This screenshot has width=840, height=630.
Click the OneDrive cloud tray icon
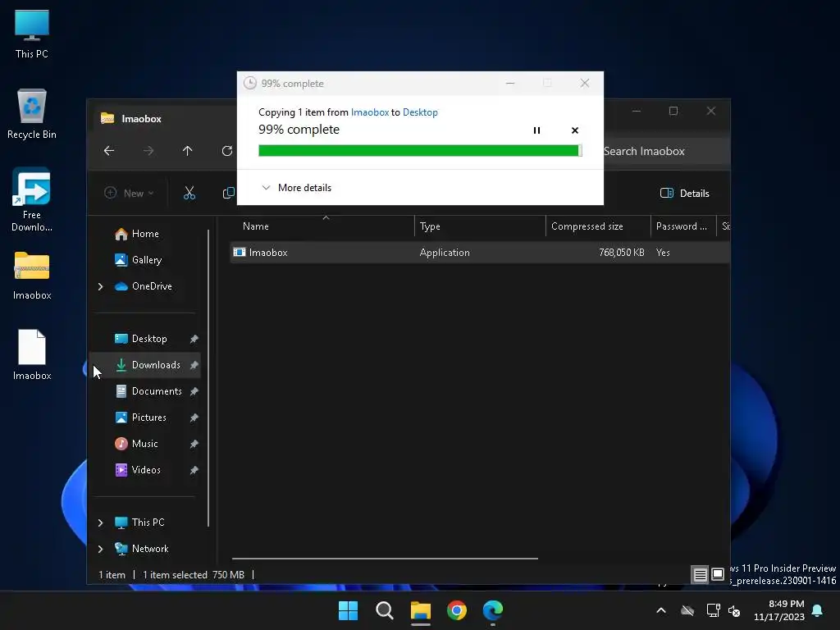coord(687,610)
